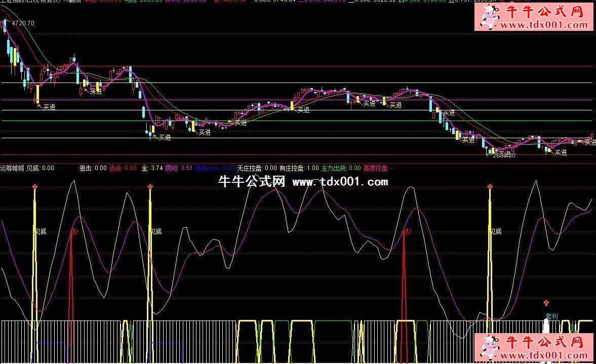Select the 无庄控盘: 0.00 readout

[x=257, y=168]
